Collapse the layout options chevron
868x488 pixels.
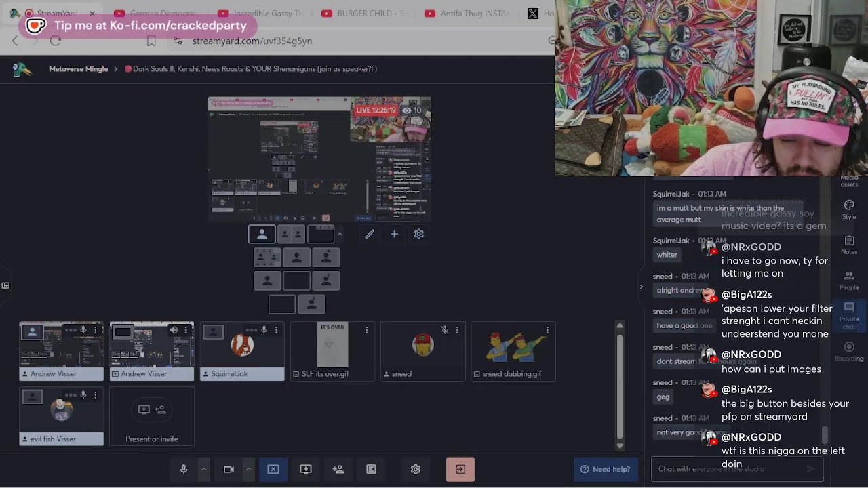(x=340, y=234)
